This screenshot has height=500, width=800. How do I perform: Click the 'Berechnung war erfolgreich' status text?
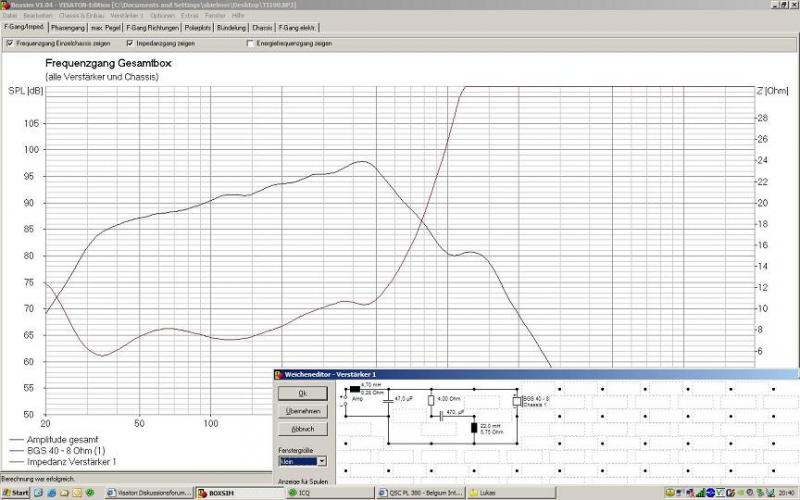pos(38,479)
